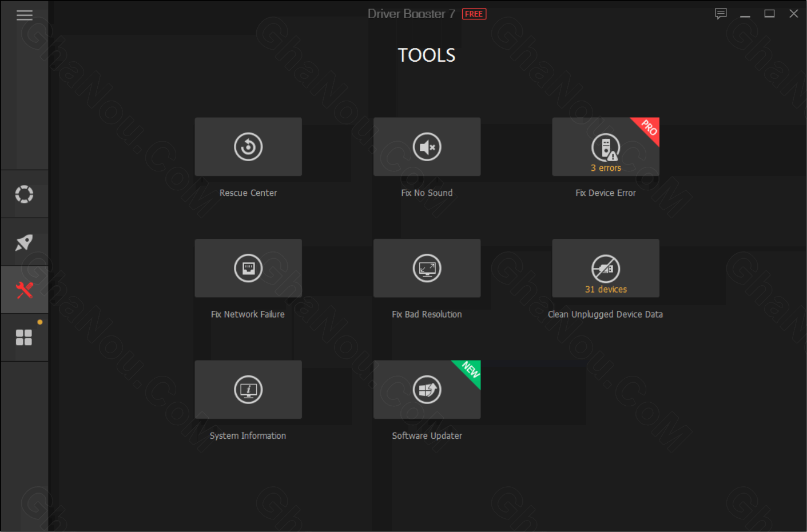Click the Fix Device Error label
This screenshot has height=532, width=807.
[606, 193]
